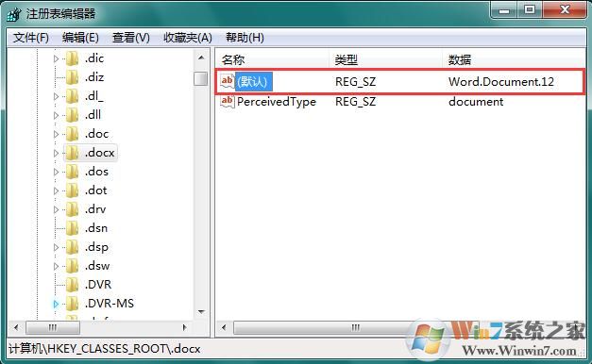Click the .docx folder icon
This screenshot has width=592, height=364.
click(x=72, y=153)
